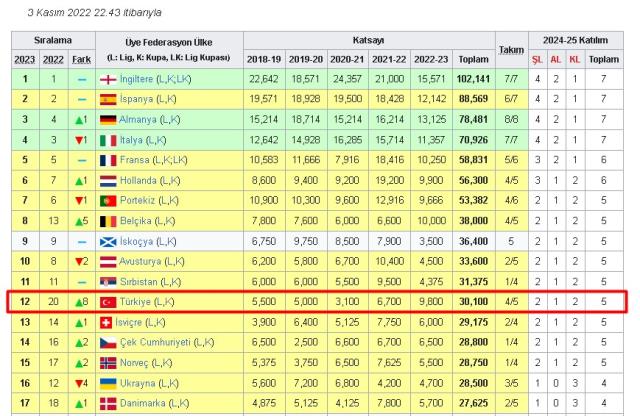Click total coefficient 102,141
Image resolution: width=640 pixels, height=416 pixels.
[x=473, y=79]
